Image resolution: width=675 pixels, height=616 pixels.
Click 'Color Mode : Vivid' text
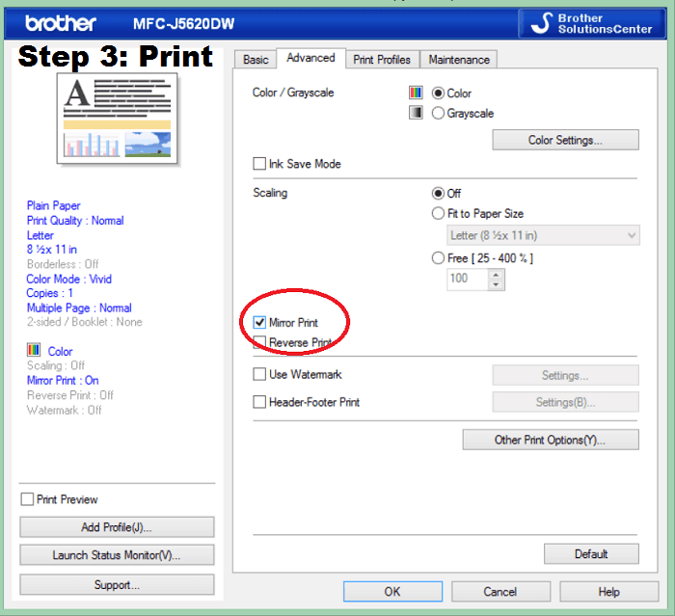click(68, 279)
